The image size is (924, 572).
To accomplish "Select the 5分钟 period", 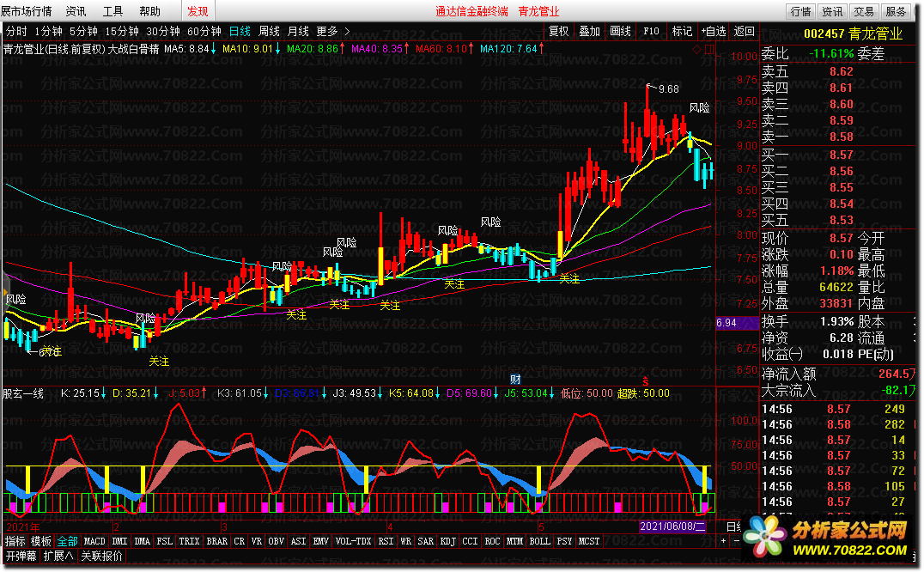I will coord(83,31).
